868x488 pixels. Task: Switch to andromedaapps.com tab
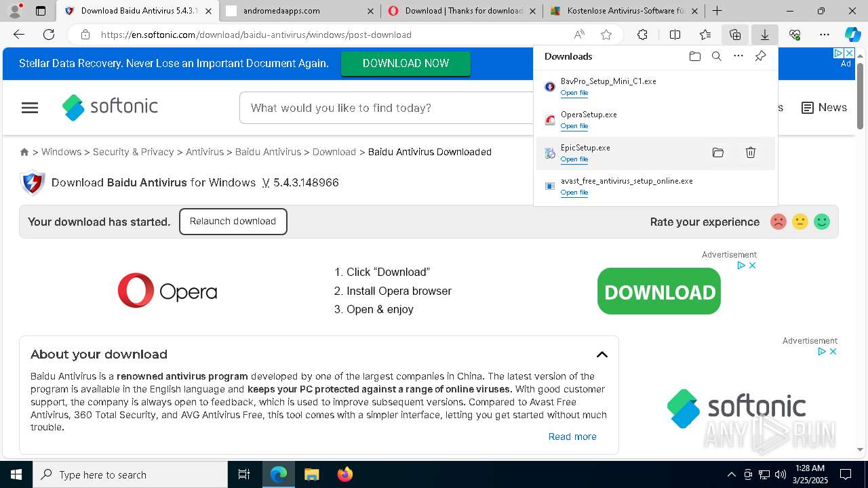coord(298,11)
